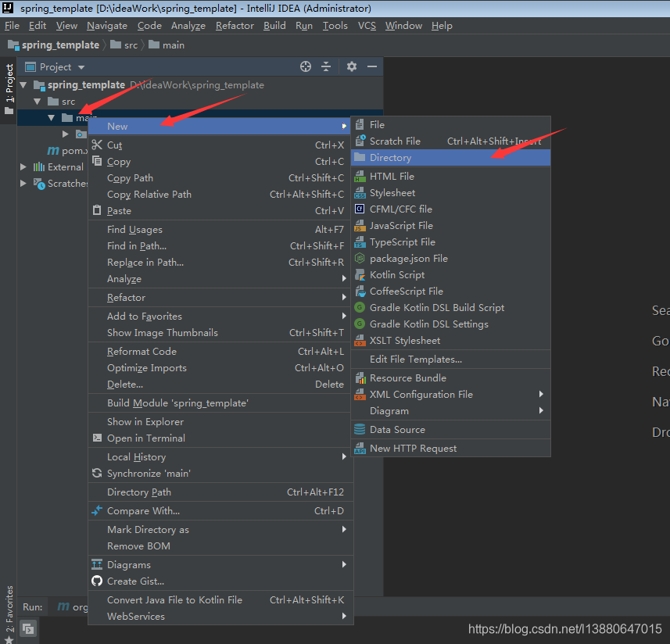
Task: Click the Stylesheet CSS icon
Action: (x=360, y=192)
